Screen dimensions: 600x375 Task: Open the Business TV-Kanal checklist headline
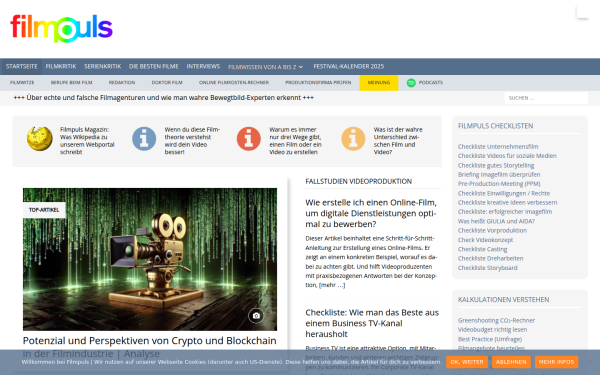pyautogui.click(x=372, y=323)
